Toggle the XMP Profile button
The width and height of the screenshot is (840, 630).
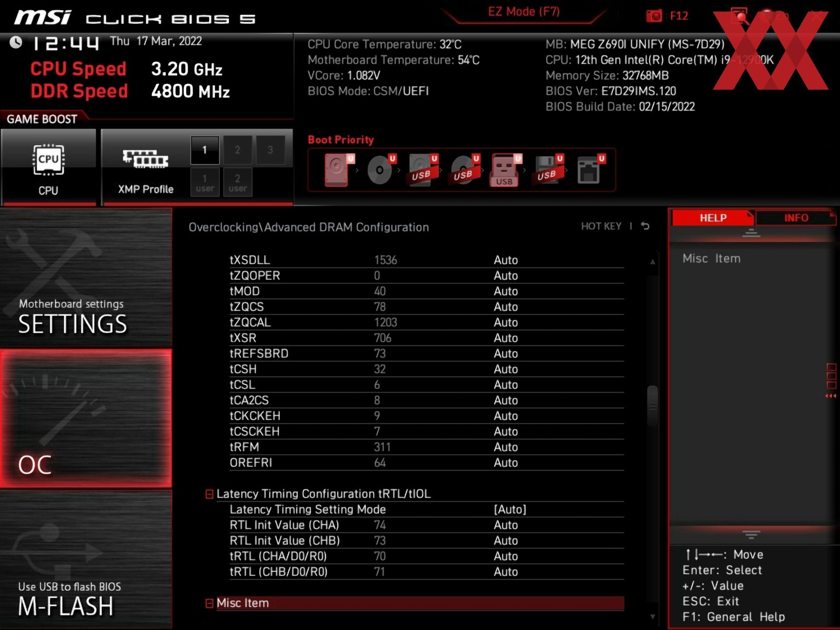146,167
